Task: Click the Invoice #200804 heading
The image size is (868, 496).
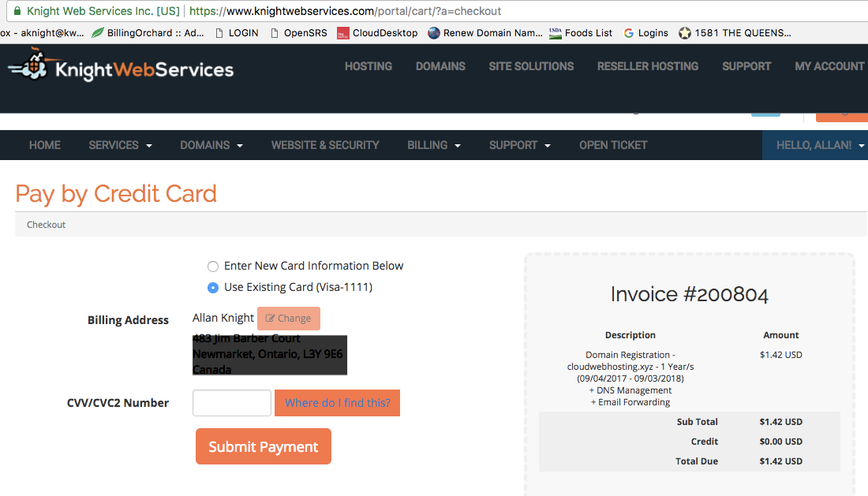Action: [689, 294]
